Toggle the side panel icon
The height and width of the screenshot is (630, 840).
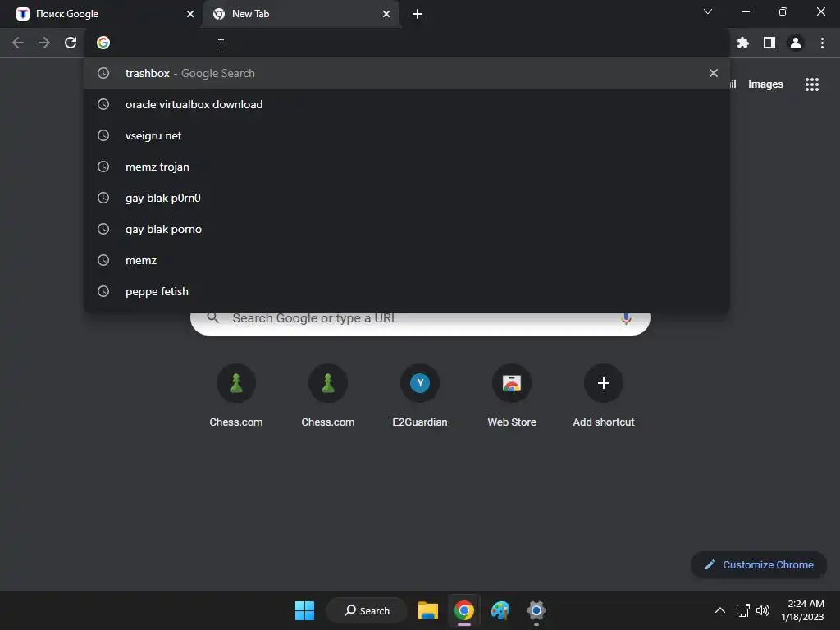tap(769, 43)
